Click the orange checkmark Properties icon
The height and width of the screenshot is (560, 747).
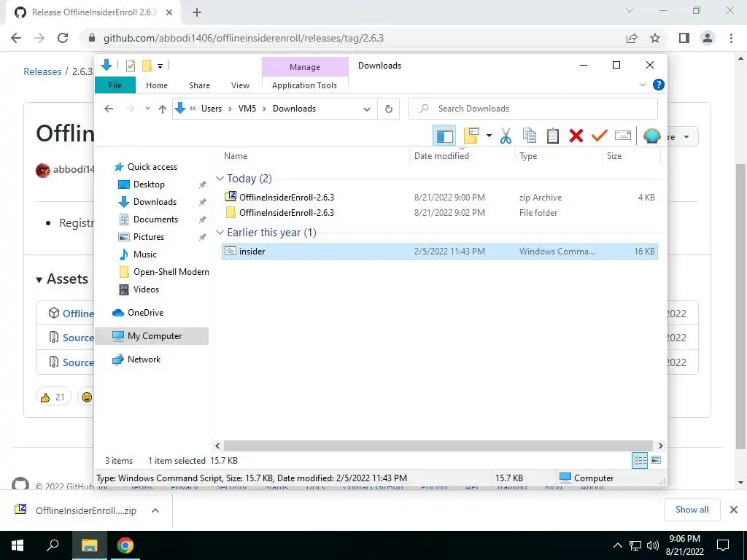(x=600, y=136)
